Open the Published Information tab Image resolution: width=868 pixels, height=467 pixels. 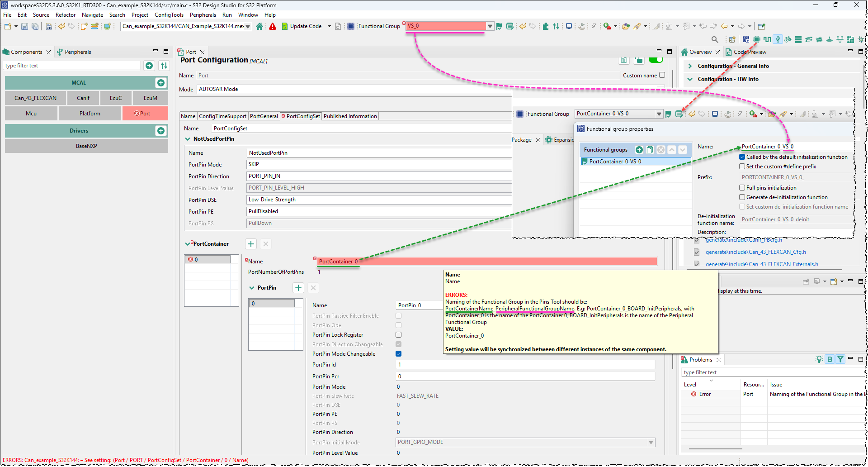pos(350,116)
